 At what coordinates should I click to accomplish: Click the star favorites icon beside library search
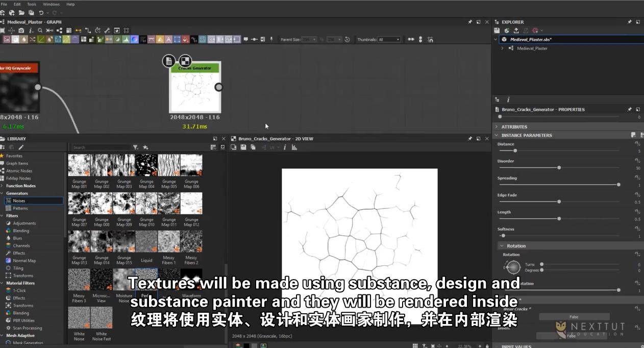145,147
